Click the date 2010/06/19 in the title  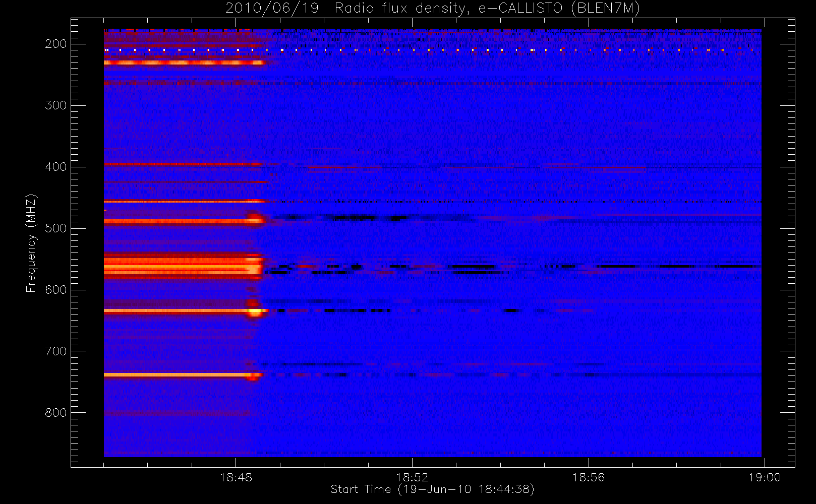pyautogui.click(x=272, y=9)
